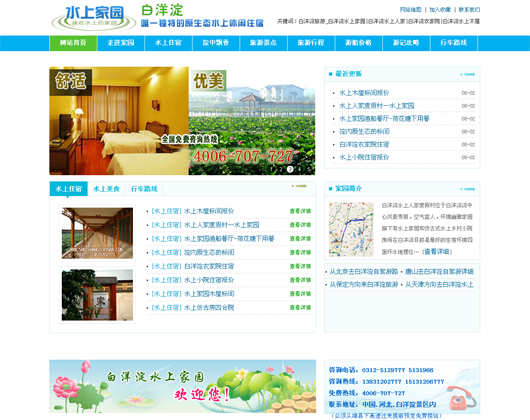This screenshot has height=420, width=530.
Task: Open the map thumbnail in 家园简介
Action: pyautogui.click(x=351, y=229)
